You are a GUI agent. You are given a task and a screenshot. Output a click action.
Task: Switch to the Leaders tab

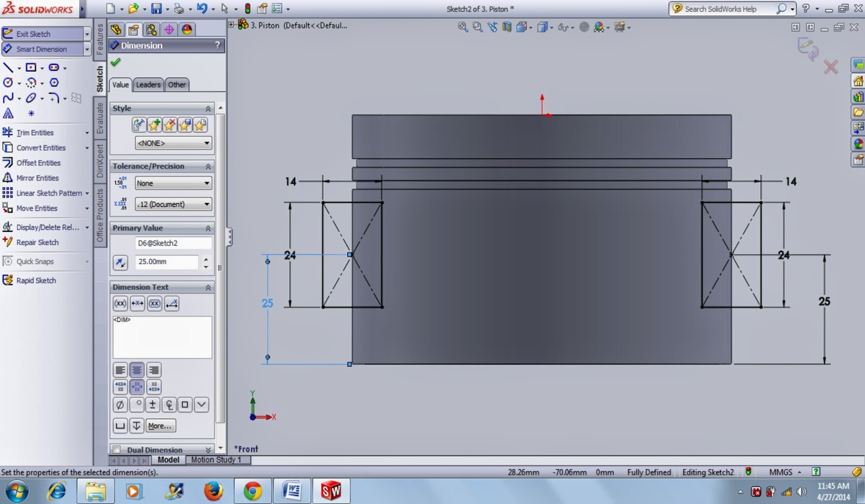tap(148, 84)
